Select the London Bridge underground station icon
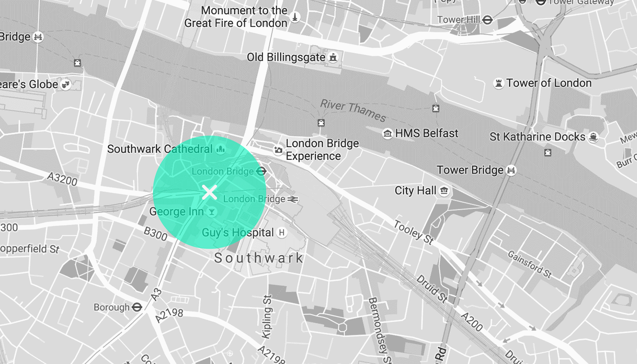637x364 pixels. pyautogui.click(x=261, y=172)
